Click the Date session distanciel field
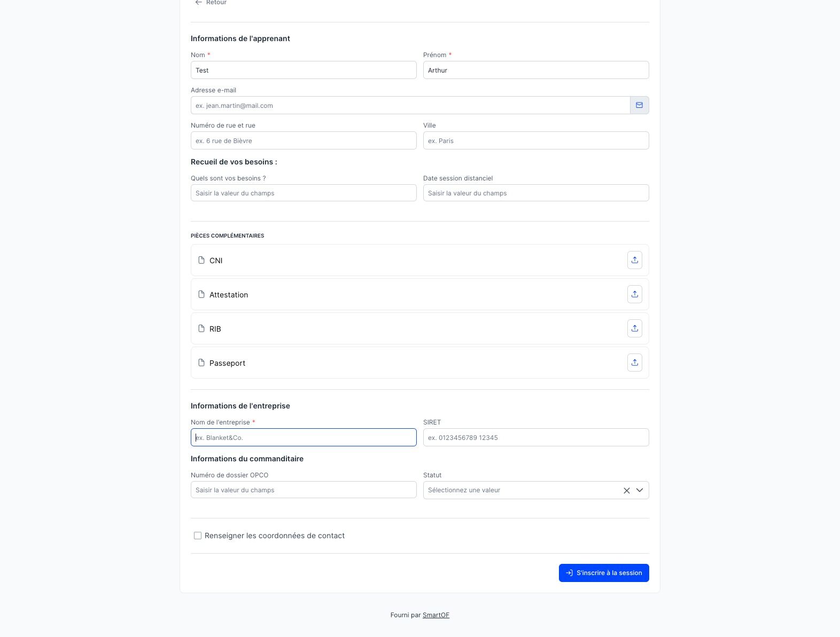This screenshot has height=637, width=840. [x=536, y=193]
